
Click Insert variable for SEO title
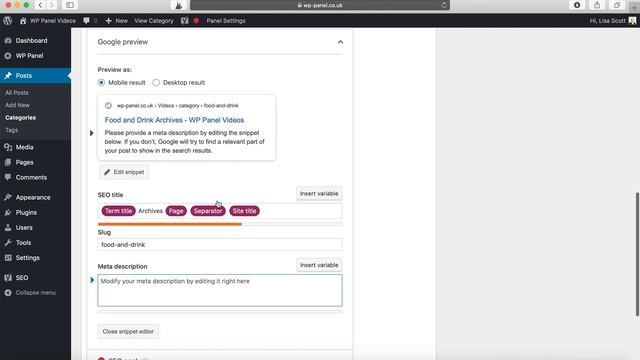click(319, 193)
